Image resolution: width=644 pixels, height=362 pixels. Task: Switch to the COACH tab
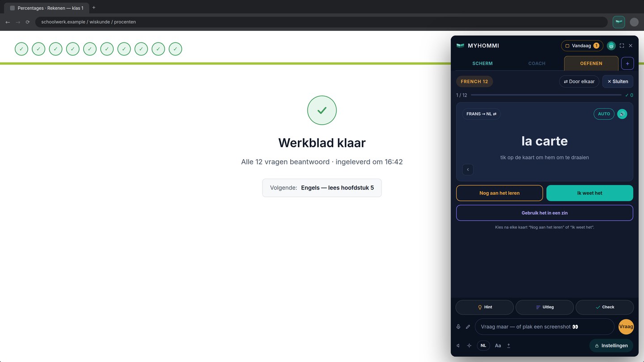point(537,63)
